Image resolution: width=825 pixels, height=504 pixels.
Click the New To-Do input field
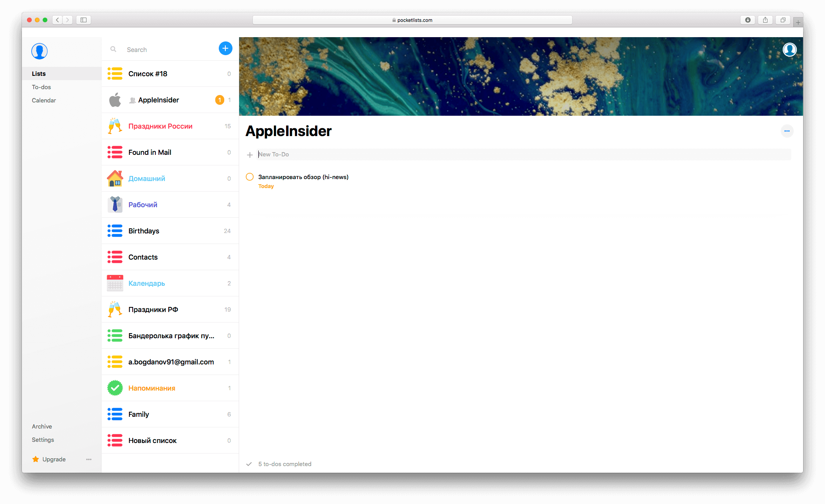tap(524, 154)
